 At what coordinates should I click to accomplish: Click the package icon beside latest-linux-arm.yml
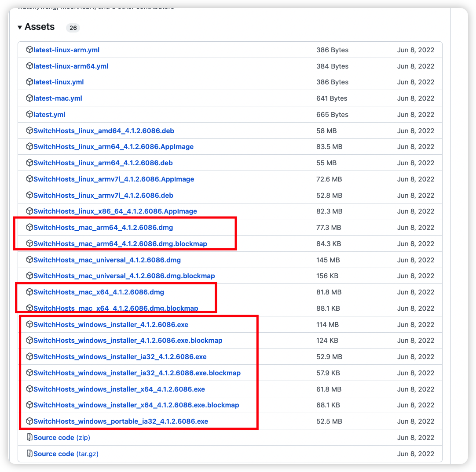tap(29, 50)
